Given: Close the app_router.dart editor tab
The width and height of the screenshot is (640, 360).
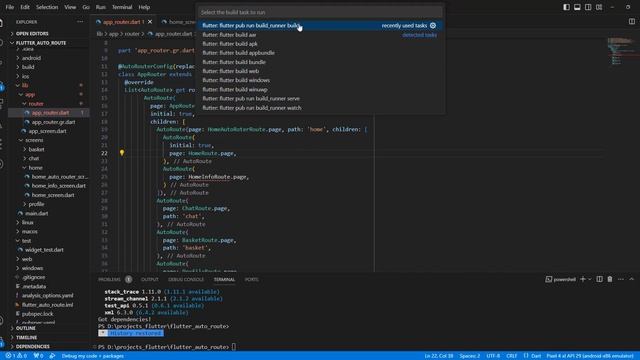Looking at the screenshot, I should (x=150, y=22).
